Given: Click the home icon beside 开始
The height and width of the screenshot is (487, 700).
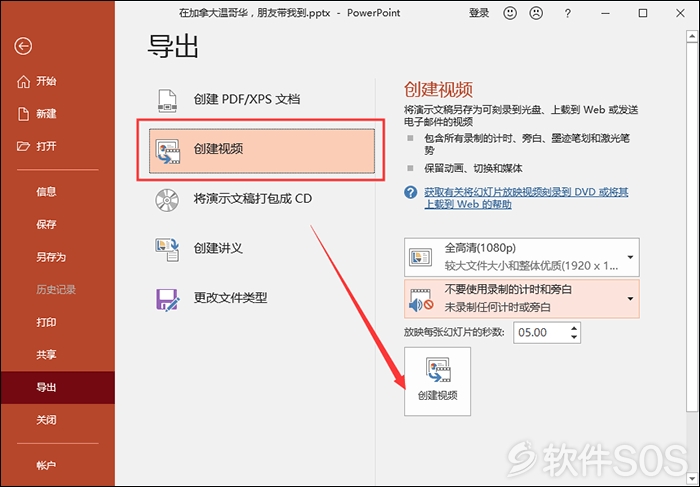Looking at the screenshot, I should (23, 82).
